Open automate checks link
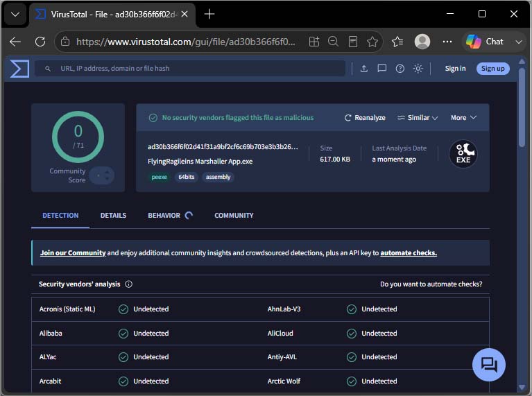This screenshot has width=532, height=396. [x=409, y=253]
